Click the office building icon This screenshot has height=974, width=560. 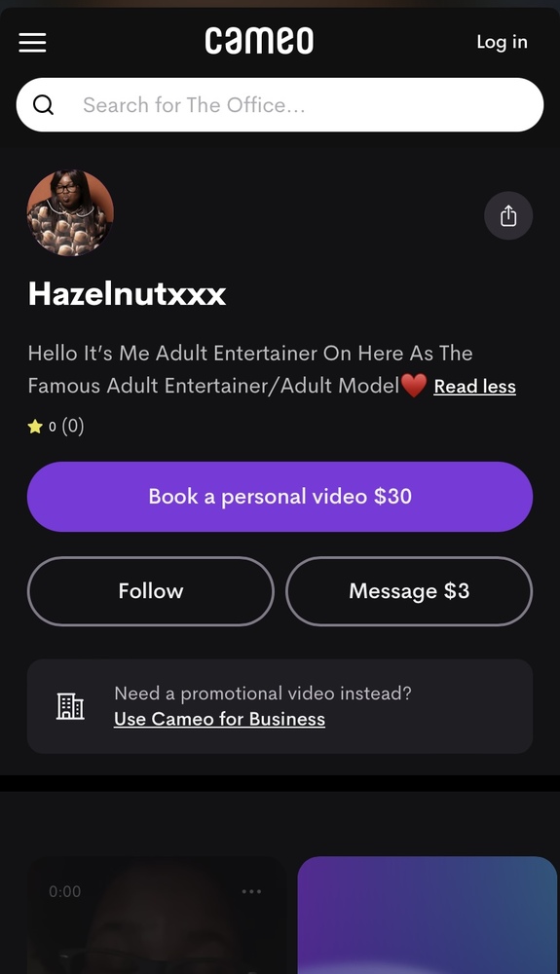(x=70, y=706)
